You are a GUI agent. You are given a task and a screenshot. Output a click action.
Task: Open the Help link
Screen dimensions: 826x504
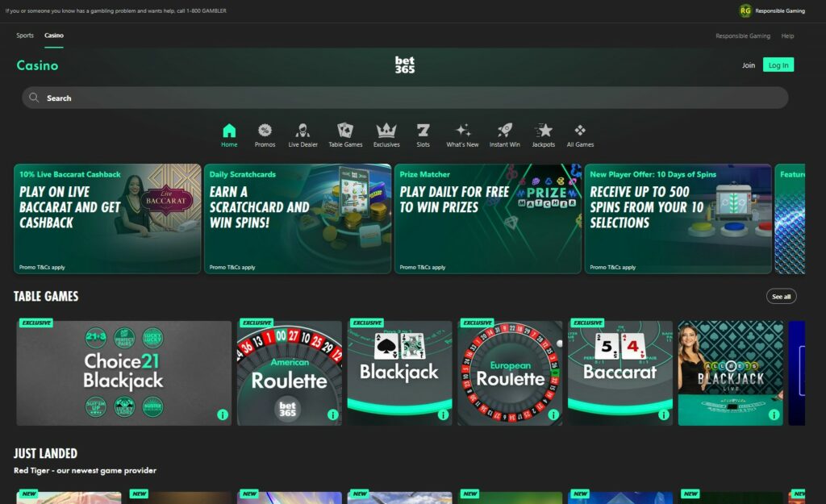pyautogui.click(x=787, y=35)
